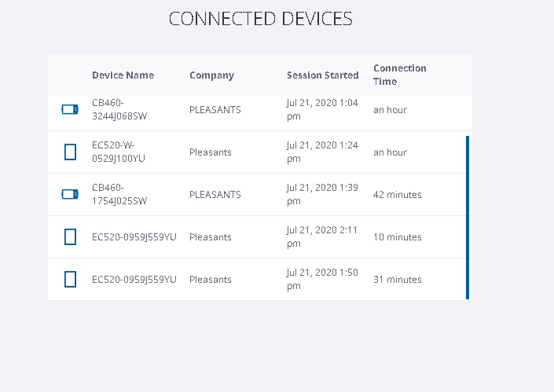Click the Connected Devices heading
The height and width of the screenshot is (392, 554).
pyautogui.click(x=261, y=19)
